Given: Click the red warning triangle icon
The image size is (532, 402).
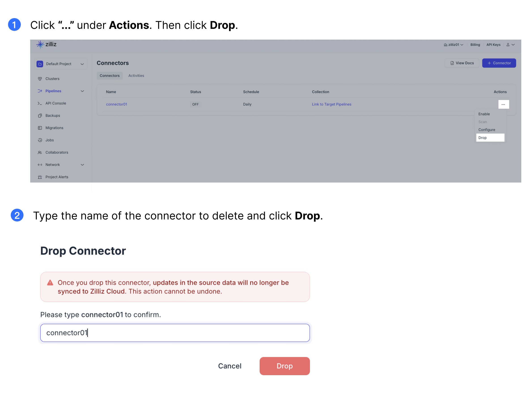Looking at the screenshot, I should [50, 283].
